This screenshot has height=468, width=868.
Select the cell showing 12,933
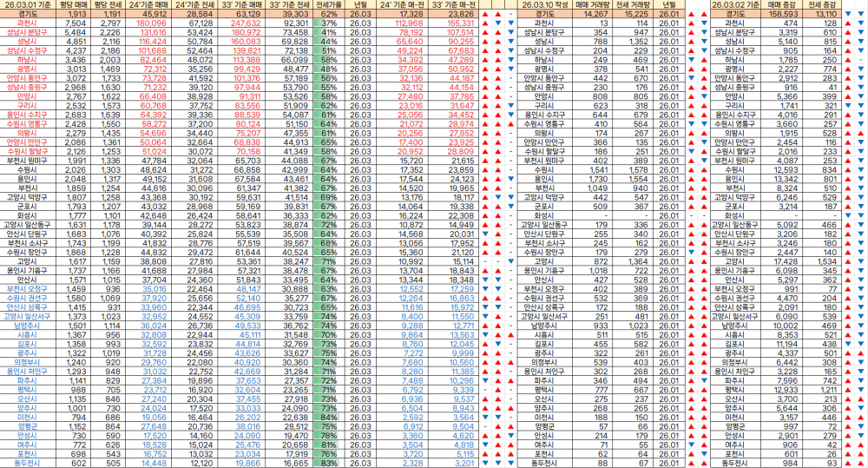tap(782, 390)
